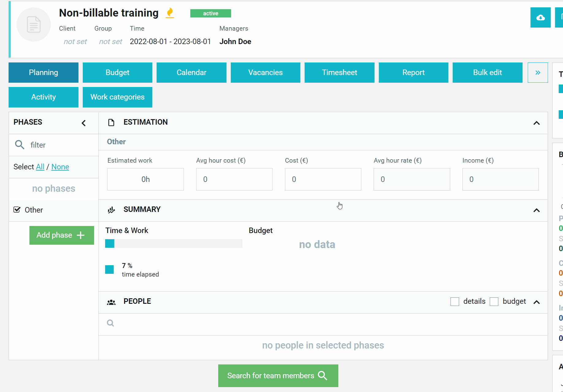Collapse the Phases sidebar panel
This screenshot has width=563, height=392.
click(84, 123)
